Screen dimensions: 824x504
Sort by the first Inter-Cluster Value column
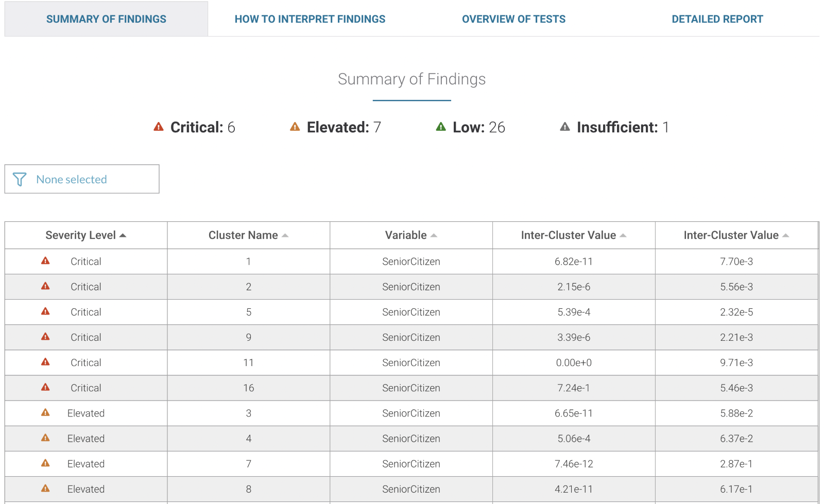tap(573, 235)
